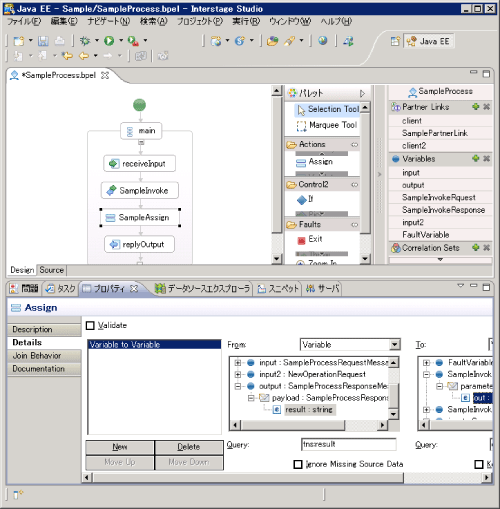The height and width of the screenshot is (509, 500).
Task: Toggle Ignore Missing Source Data checkbox
Action: [x=298, y=464]
